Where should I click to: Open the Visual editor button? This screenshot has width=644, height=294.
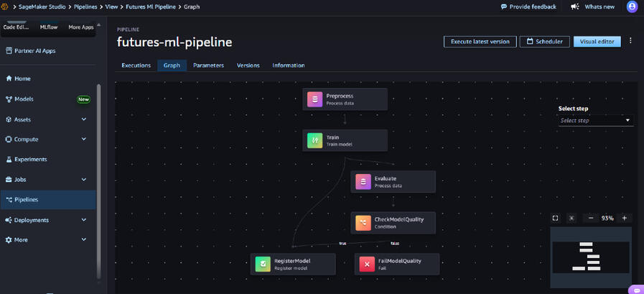point(597,42)
